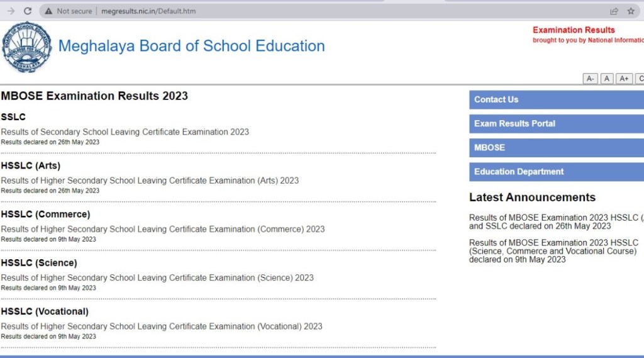Open HSSLC (Vocational) 2023 results link
Viewport: 644px width, 358px height.
tap(162, 327)
